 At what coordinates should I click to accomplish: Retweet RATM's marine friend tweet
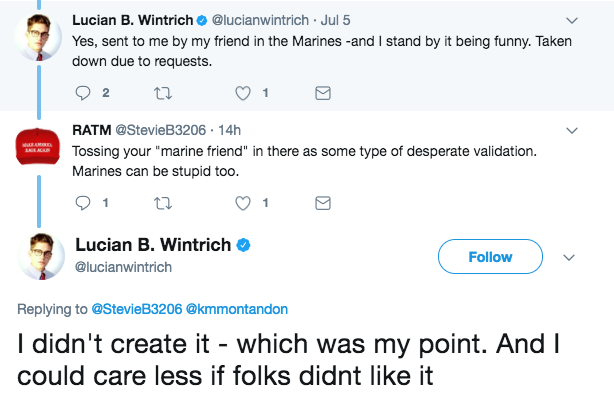(x=160, y=203)
